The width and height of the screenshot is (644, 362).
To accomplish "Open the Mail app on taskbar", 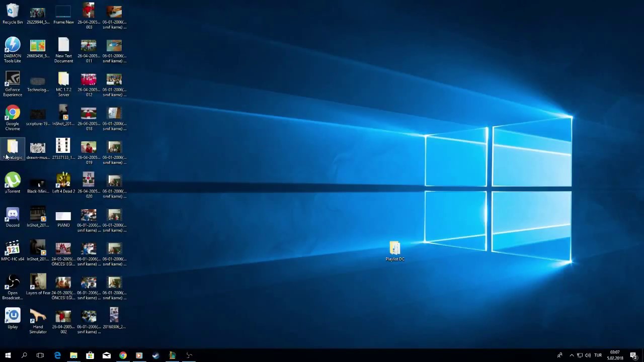I will pos(107,355).
